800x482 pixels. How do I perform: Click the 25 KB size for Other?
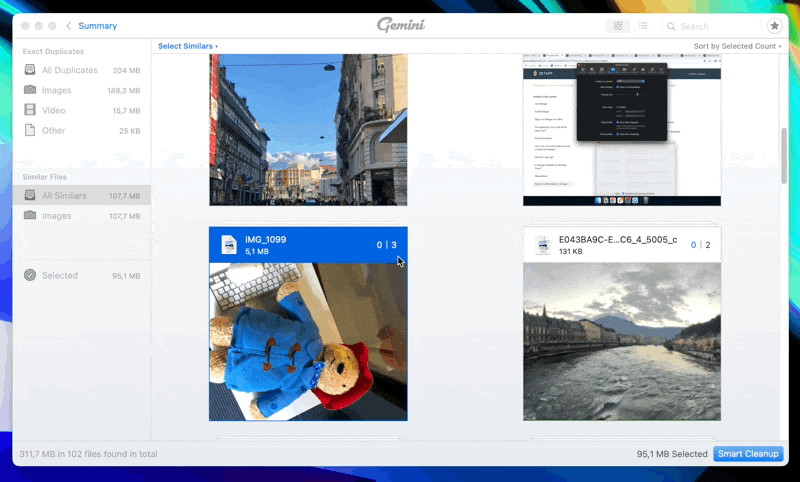(130, 131)
